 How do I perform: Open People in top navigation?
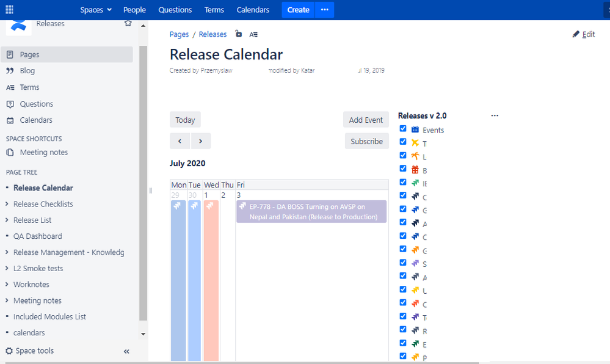pyautogui.click(x=134, y=10)
